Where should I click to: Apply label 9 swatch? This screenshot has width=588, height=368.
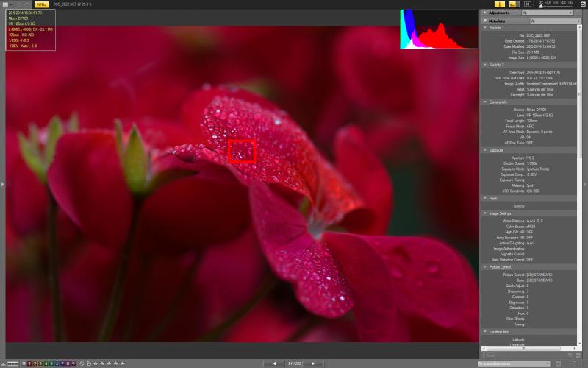73,364
